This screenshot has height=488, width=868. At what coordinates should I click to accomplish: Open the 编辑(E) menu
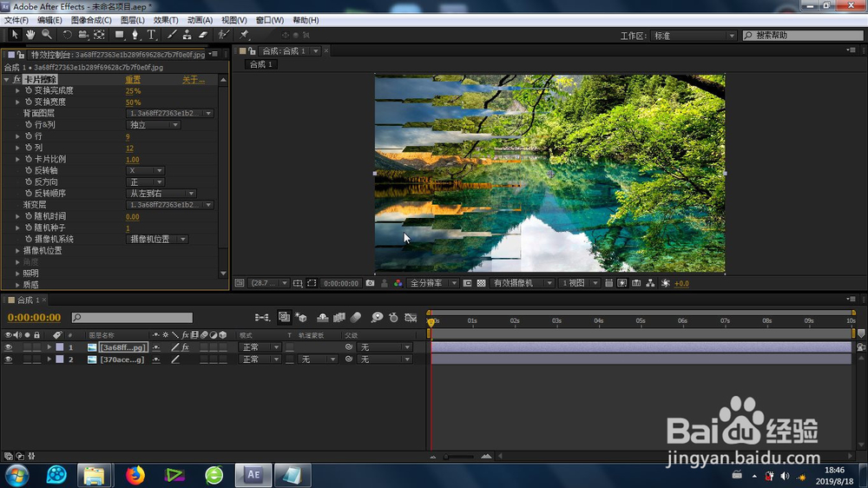49,20
